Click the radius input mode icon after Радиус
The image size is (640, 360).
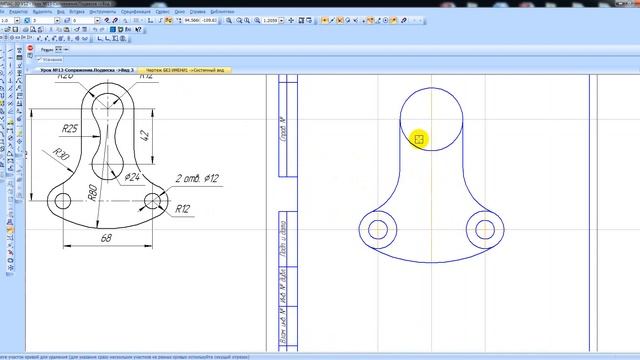pos(58,49)
